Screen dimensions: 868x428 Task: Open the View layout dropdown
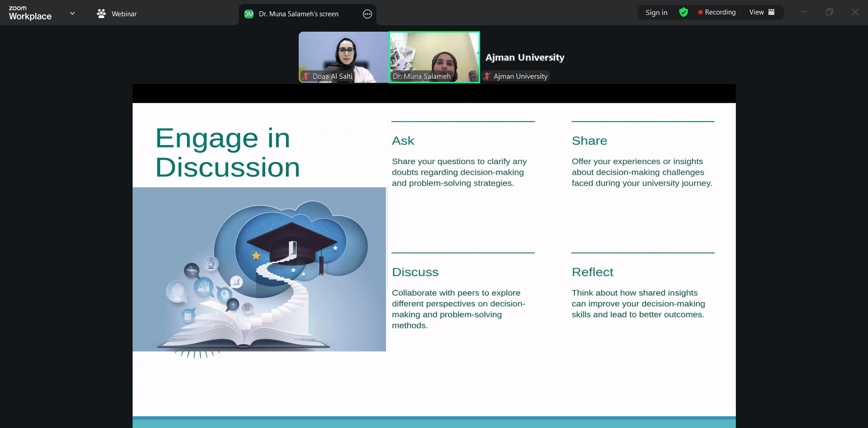pos(762,12)
